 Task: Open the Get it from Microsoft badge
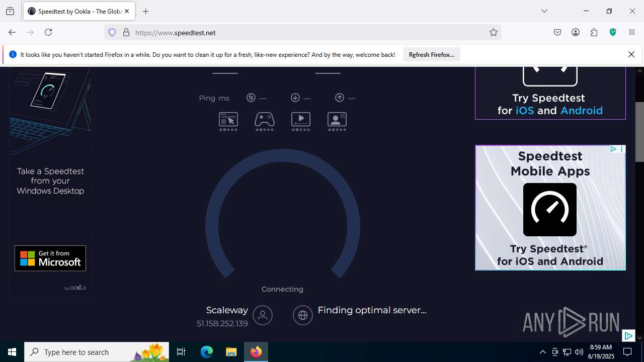tap(50, 258)
